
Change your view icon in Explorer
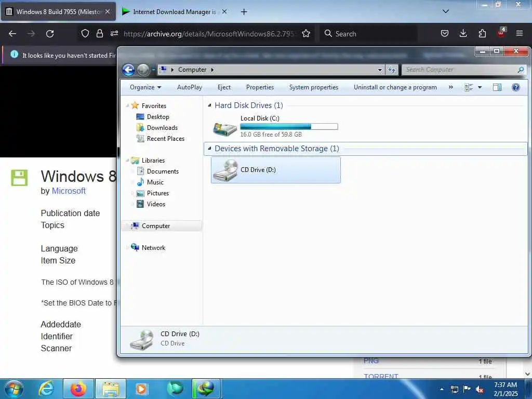[x=469, y=87]
